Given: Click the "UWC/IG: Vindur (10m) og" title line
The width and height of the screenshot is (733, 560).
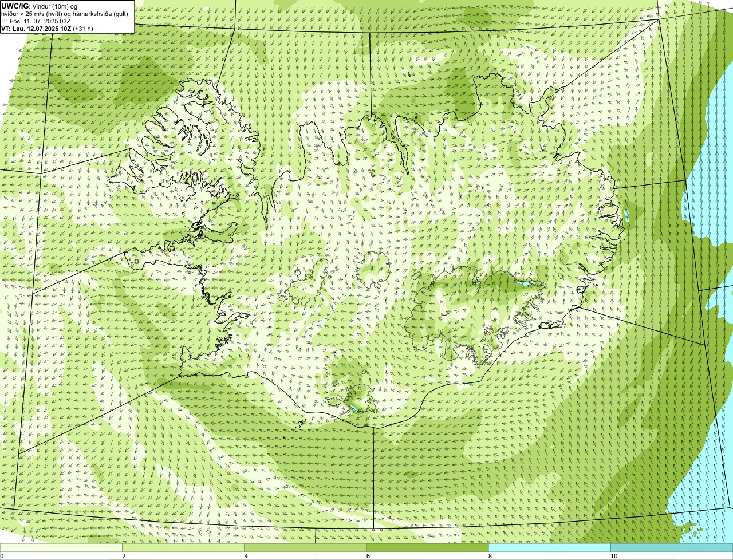Looking at the screenshot, I should point(40,6).
